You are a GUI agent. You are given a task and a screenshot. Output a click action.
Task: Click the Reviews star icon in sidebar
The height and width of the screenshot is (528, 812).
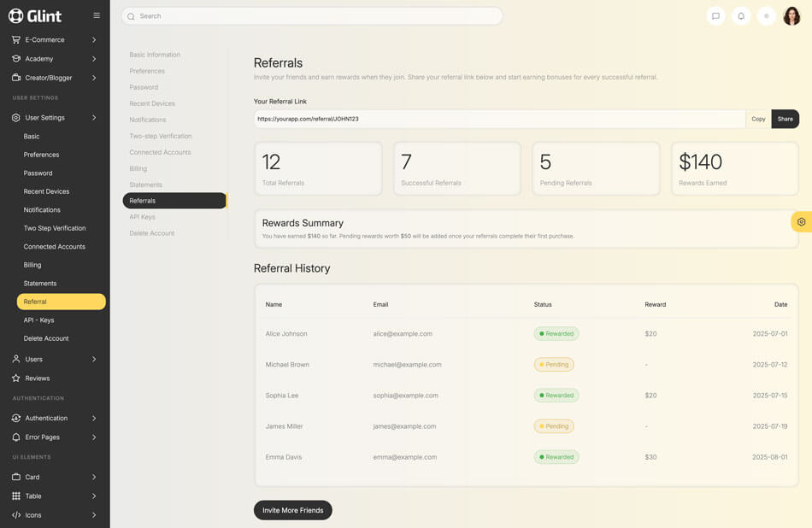pyautogui.click(x=16, y=378)
